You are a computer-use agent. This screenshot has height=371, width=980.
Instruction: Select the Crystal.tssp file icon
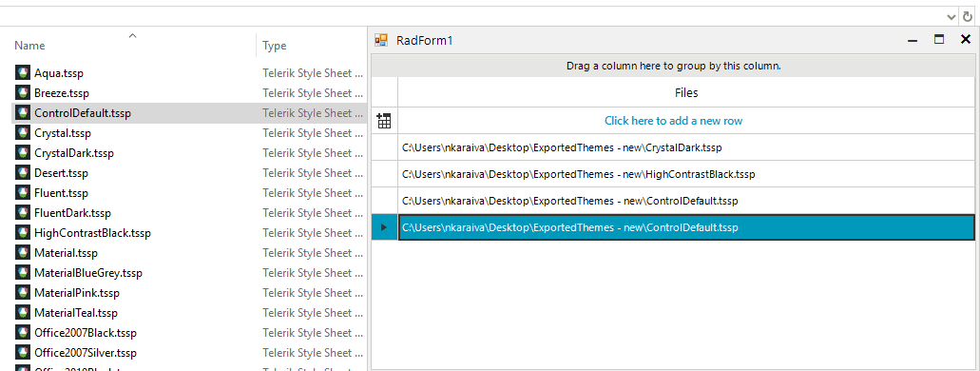click(x=23, y=133)
